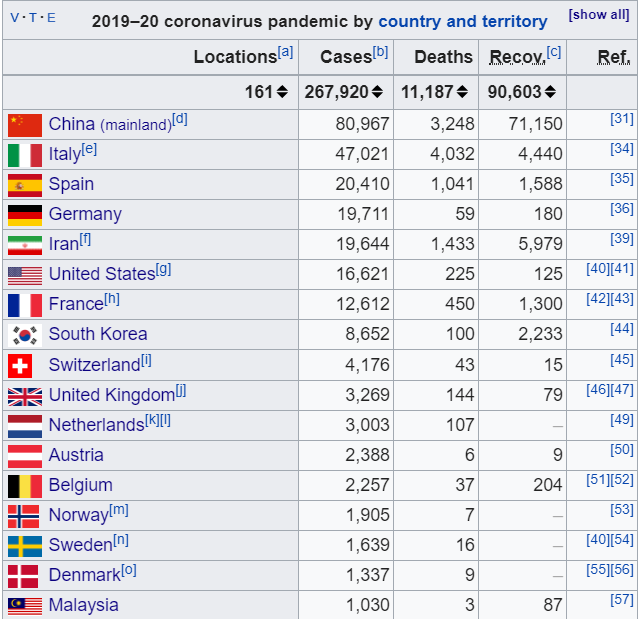Click the South Korea flag icon
The width and height of the screenshot is (639, 619).
click(x=25, y=335)
